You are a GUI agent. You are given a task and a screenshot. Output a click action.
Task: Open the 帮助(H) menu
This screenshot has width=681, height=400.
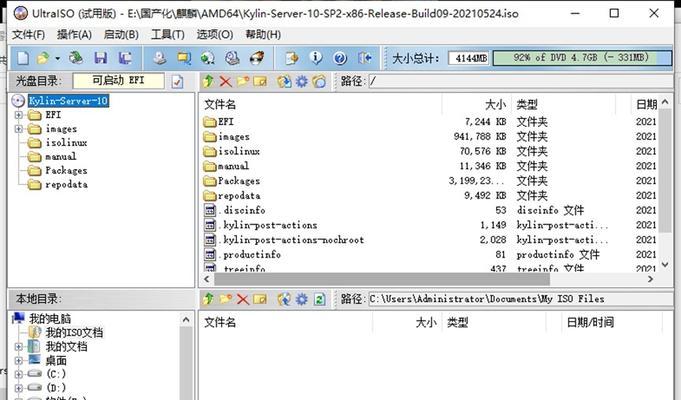263,34
